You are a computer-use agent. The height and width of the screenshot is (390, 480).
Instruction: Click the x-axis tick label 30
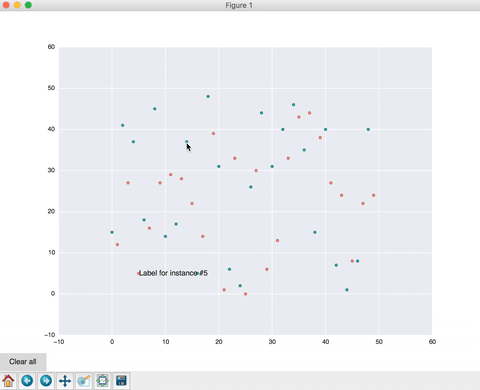272,342
